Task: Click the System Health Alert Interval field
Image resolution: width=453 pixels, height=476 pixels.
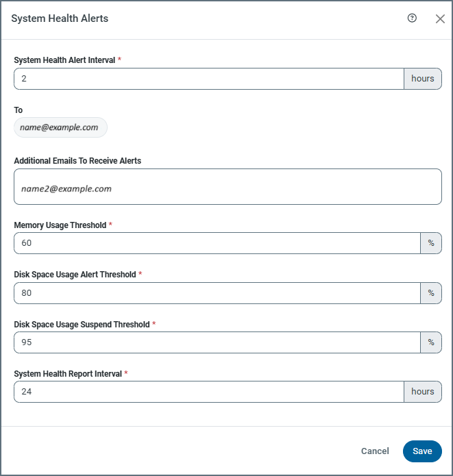Action: (x=208, y=79)
